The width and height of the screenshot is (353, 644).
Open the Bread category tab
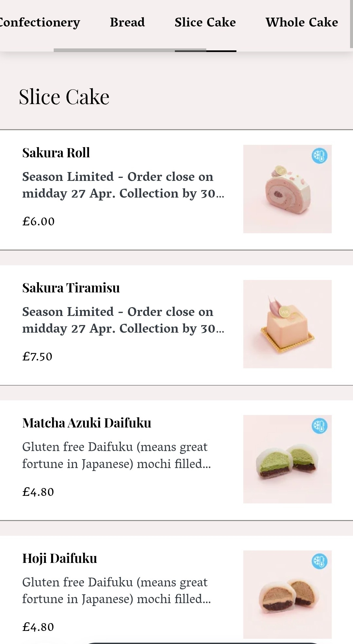(127, 23)
